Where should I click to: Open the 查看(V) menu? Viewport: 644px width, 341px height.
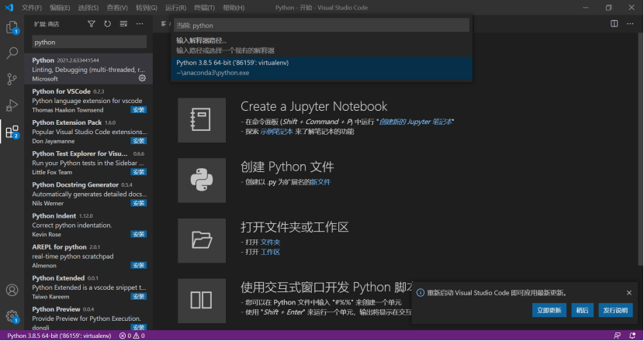117,8
